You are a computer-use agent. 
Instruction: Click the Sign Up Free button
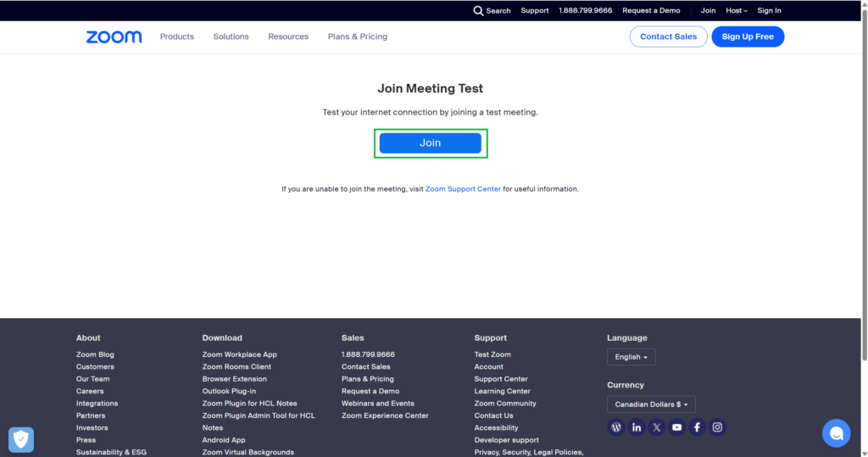[748, 36]
